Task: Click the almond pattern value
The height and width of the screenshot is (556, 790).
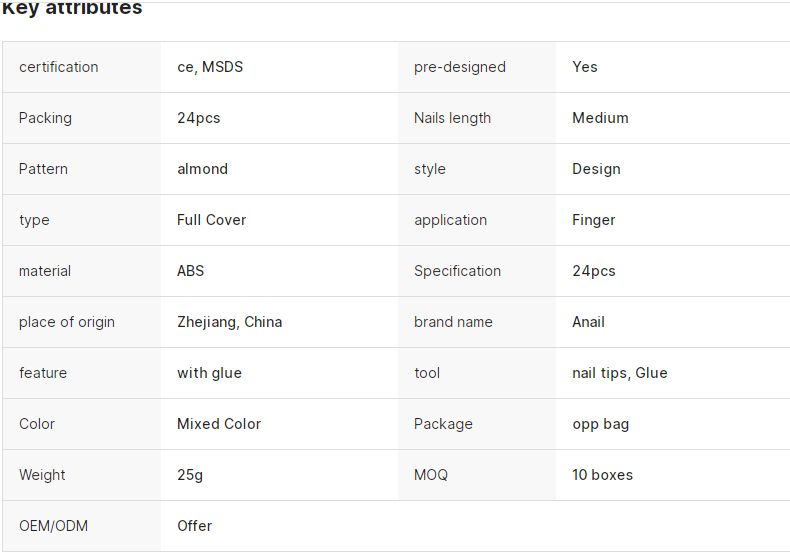Action: coord(202,169)
